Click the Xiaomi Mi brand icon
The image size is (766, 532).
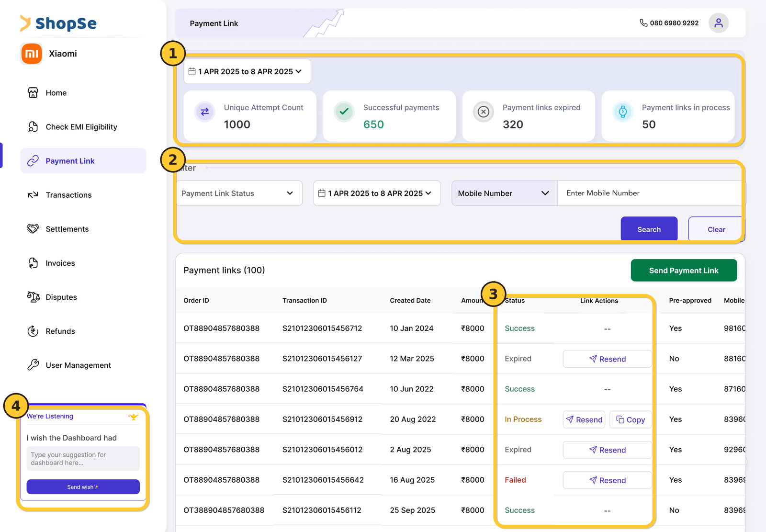tap(32, 54)
